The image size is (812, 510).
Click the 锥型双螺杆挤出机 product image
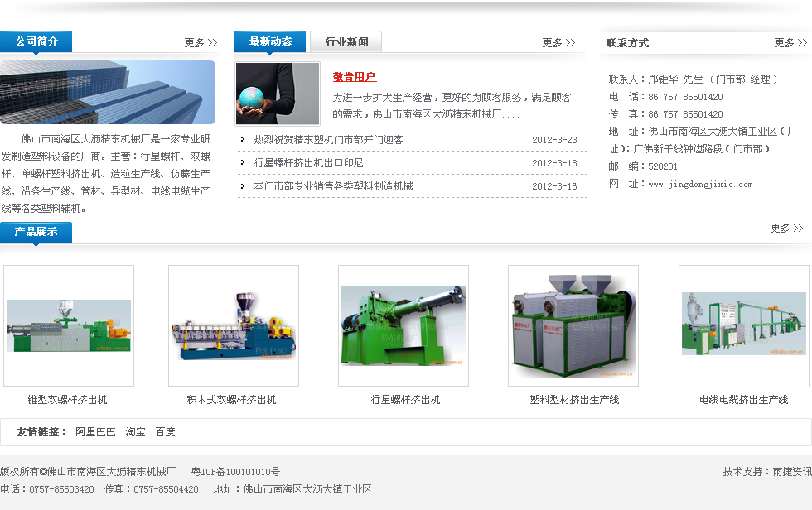point(69,325)
